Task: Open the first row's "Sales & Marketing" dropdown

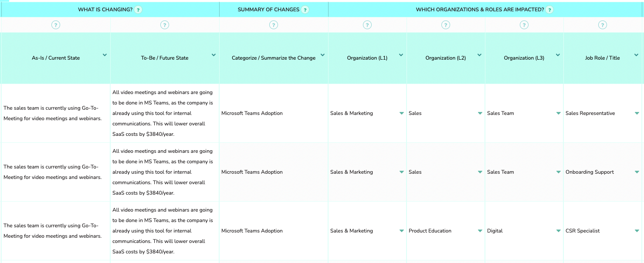Action: pos(401,113)
